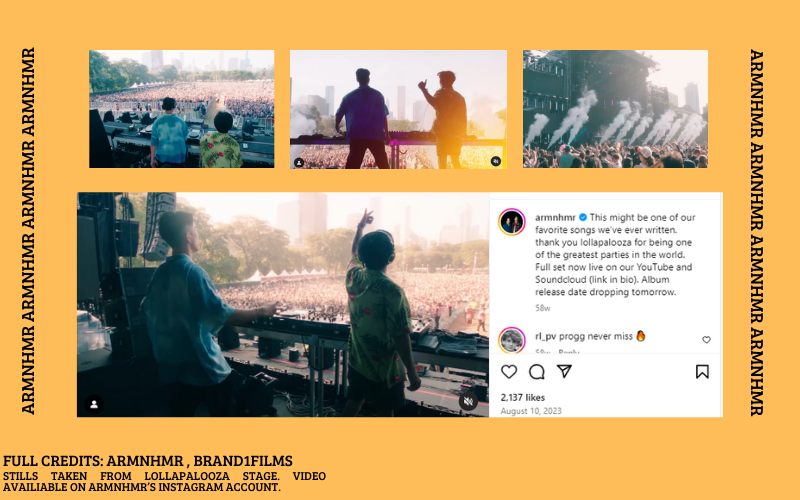Share the post via paper plane icon
Viewport: 800px width, 500px height.
pyautogui.click(x=564, y=371)
